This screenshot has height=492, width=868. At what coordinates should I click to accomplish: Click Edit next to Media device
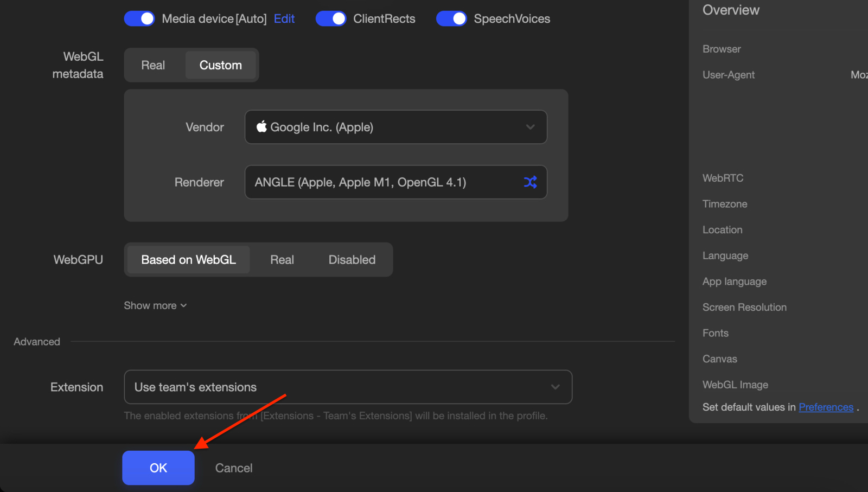click(284, 18)
